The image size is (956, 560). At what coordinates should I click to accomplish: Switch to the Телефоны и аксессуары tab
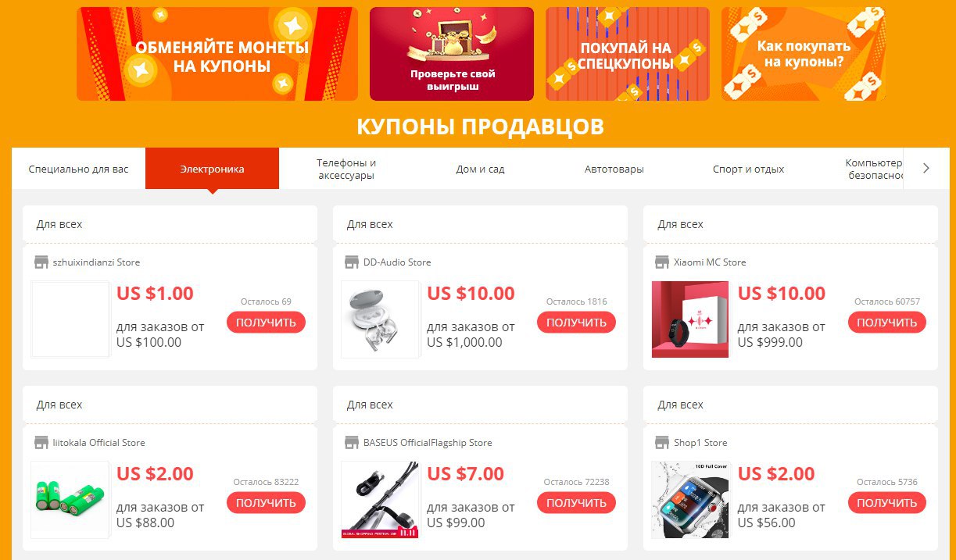point(346,169)
